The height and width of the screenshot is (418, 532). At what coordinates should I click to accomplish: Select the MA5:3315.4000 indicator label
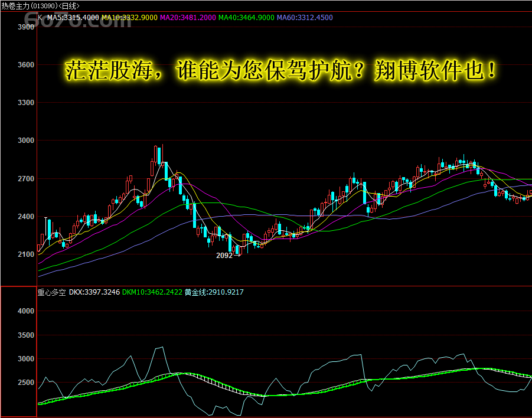click(73, 18)
